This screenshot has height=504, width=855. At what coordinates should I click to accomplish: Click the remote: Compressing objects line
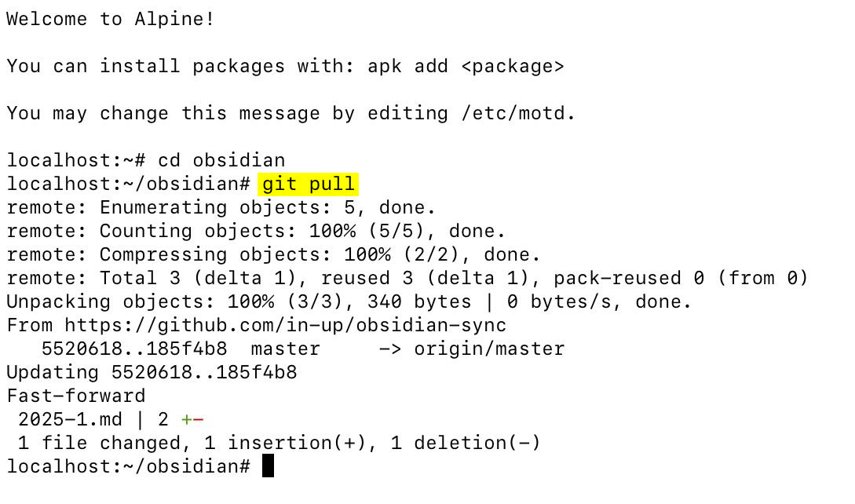pyautogui.click(x=273, y=254)
